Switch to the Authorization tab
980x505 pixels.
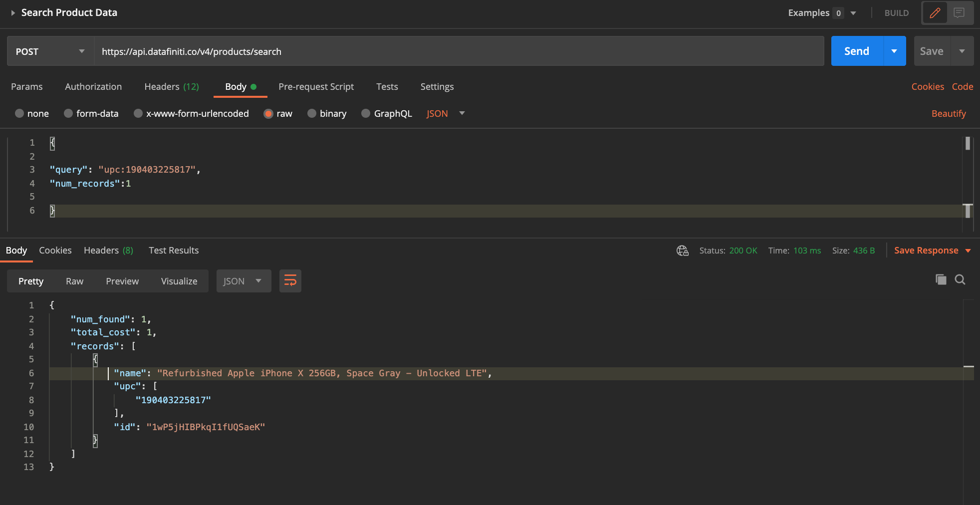93,87
